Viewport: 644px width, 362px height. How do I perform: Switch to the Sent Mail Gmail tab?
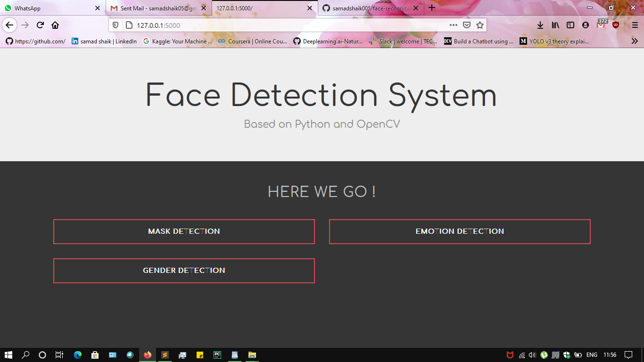coord(158,8)
